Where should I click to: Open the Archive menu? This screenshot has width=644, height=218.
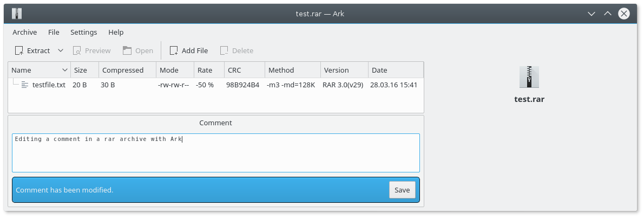[x=24, y=32]
